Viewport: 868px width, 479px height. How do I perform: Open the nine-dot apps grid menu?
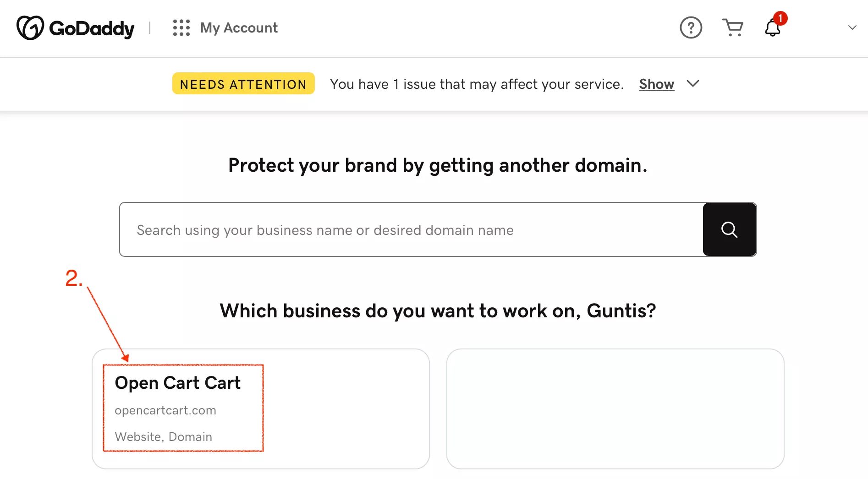181,27
